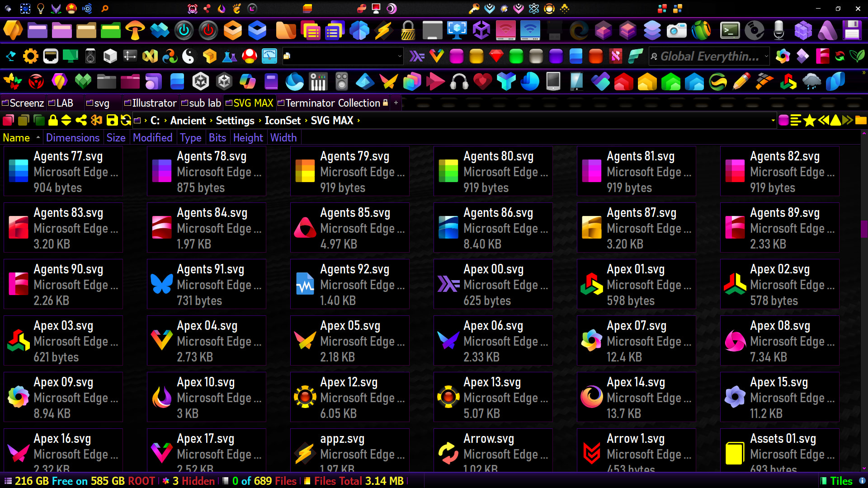Click the red power button icon
The height and width of the screenshot is (488, 868).
(x=208, y=31)
